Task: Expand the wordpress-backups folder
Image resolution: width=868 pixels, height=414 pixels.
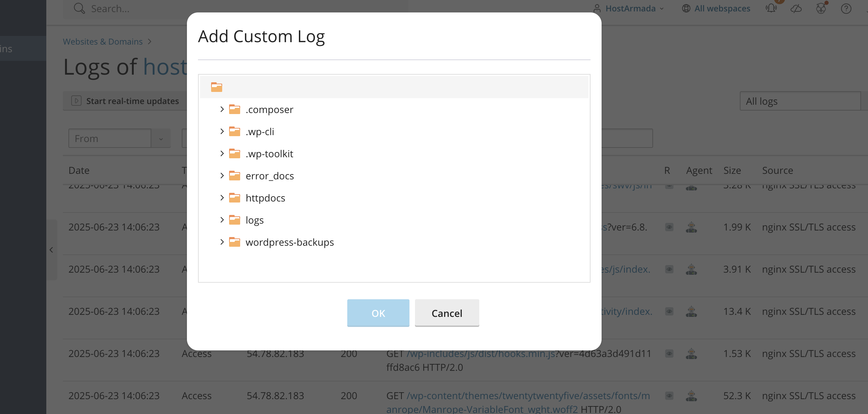Action: point(222,242)
